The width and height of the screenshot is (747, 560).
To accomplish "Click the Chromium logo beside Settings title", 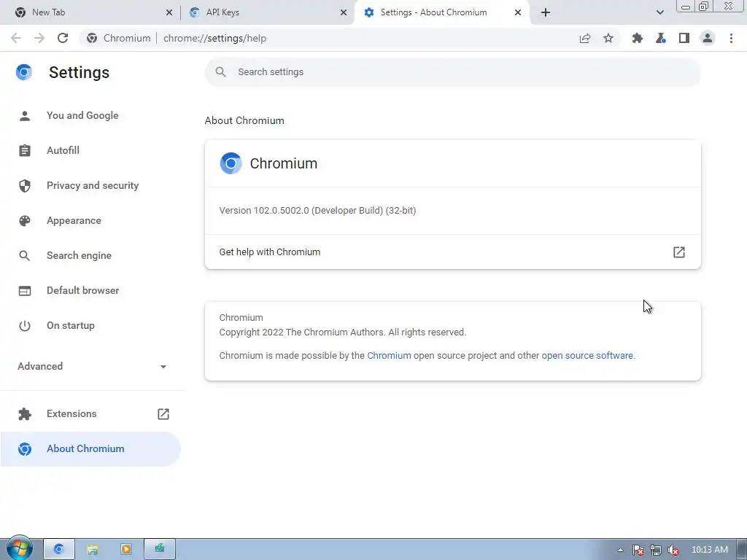I will tap(24, 72).
